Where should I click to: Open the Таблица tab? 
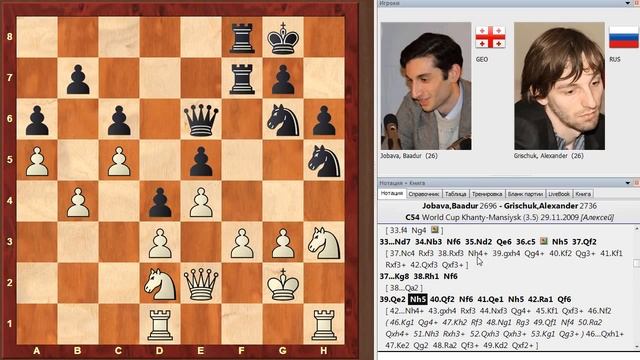(456, 194)
